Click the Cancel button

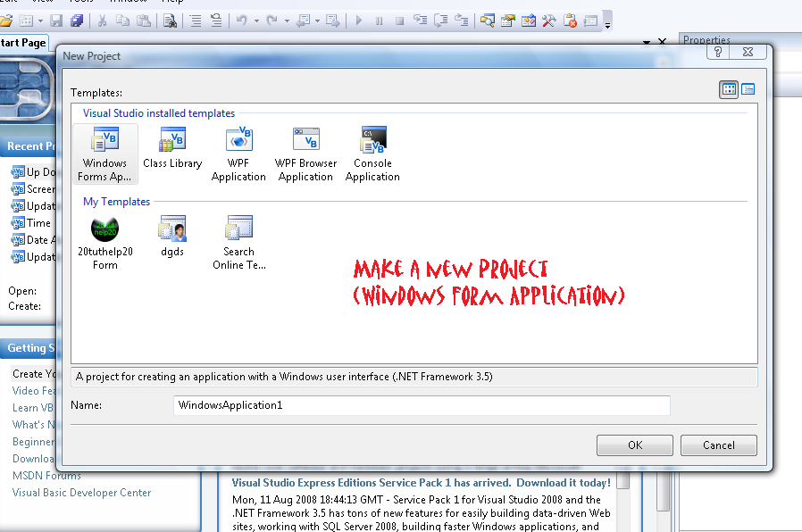[x=719, y=445]
